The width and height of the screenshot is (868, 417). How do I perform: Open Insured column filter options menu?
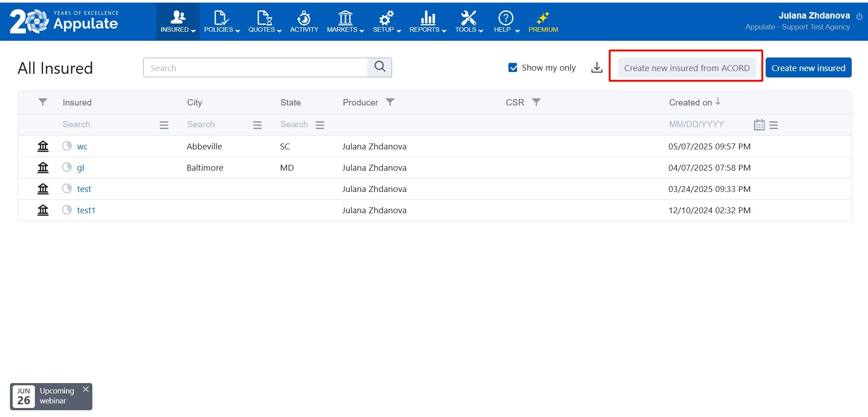(164, 125)
